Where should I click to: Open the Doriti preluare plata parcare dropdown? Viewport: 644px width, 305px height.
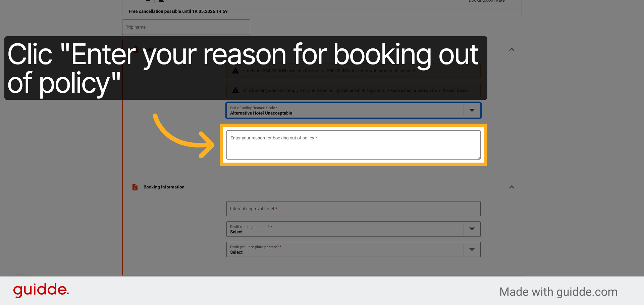pyautogui.click(x=354, y=250)
